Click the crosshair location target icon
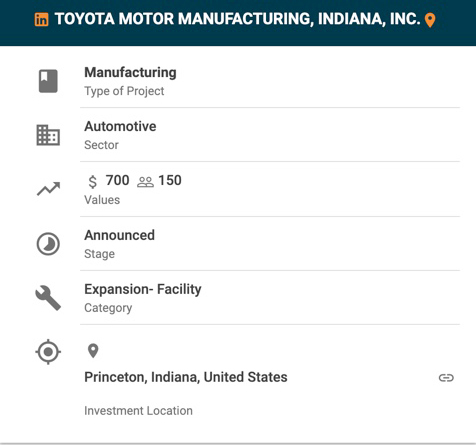Viewport: 476px width, 445px height. point(48,352)
